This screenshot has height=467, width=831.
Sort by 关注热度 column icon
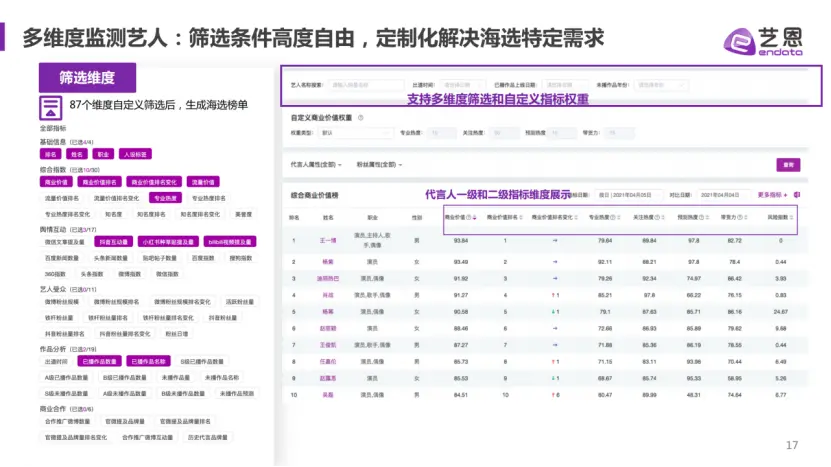[663, 217]
